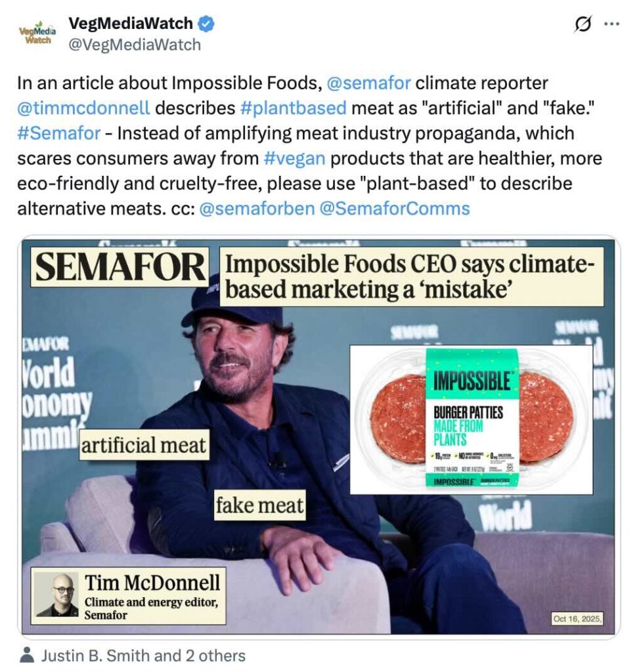
Task: Open the @semafor mention link
Action: click(x=368, y=83)
